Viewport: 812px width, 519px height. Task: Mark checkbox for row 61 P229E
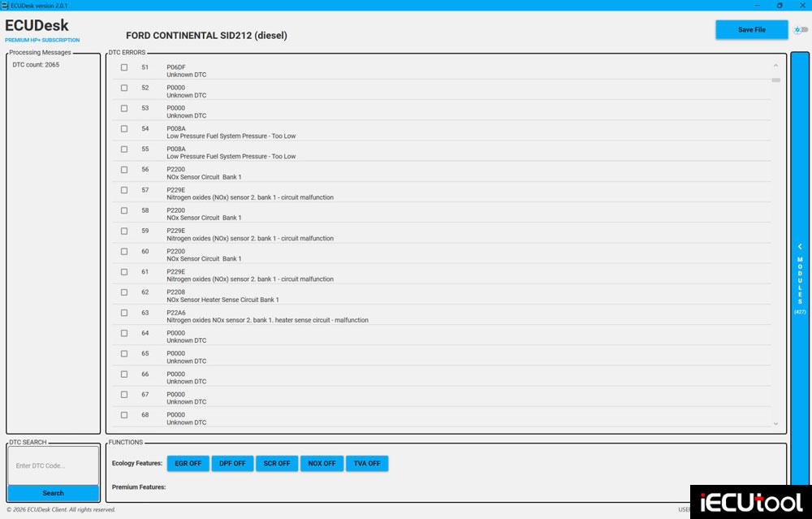point(124,272)
